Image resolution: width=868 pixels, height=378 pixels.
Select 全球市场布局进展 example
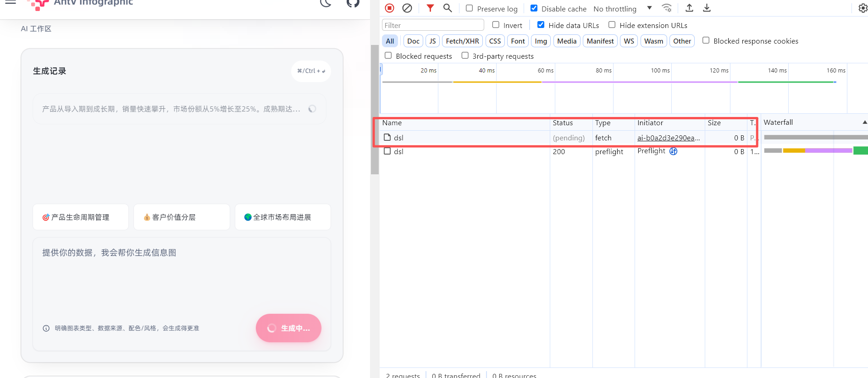coord(282,217)
